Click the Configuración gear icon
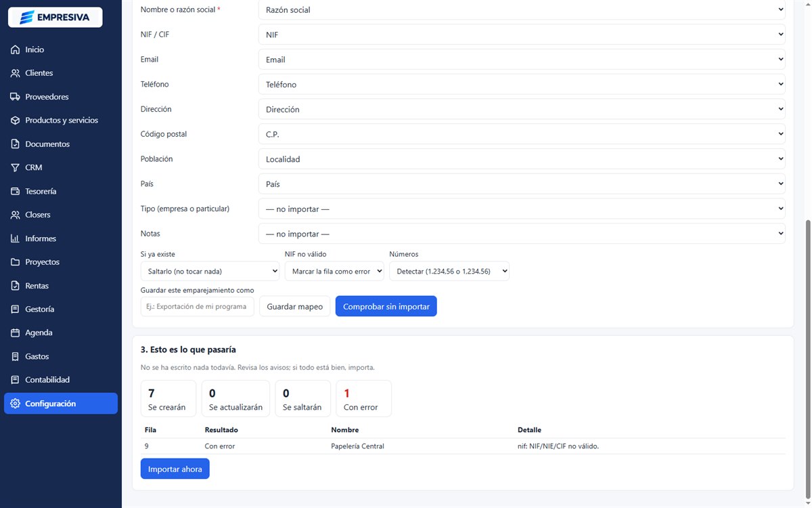The width and height of the screenshot is (812, 508). 16,404
